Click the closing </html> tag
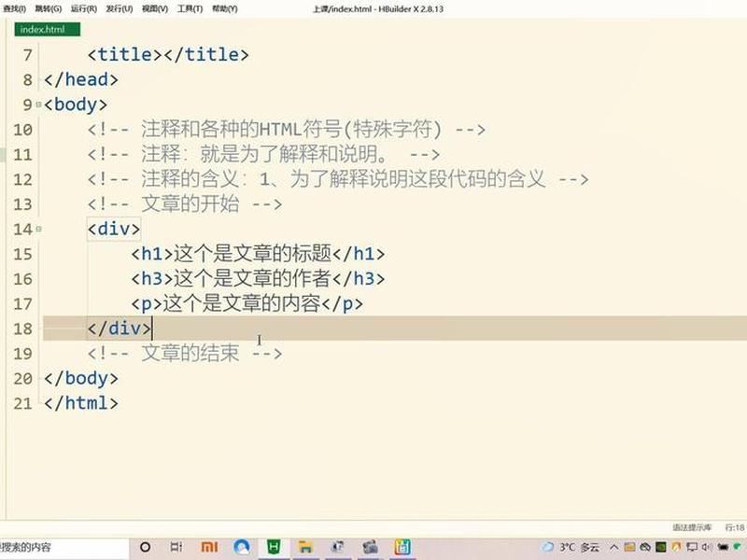747x560 pixels. click(81, 403)
